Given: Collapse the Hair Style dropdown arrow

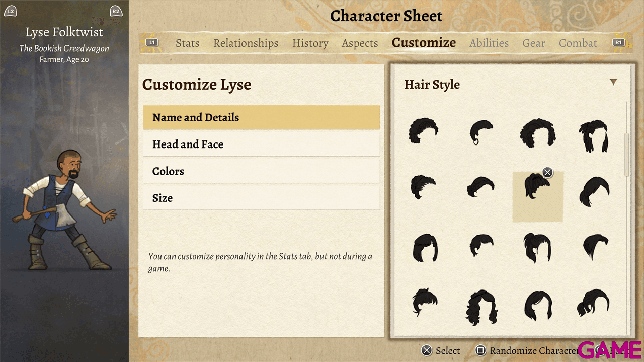Looking at the screenshot, I should (x=613, y=82).
